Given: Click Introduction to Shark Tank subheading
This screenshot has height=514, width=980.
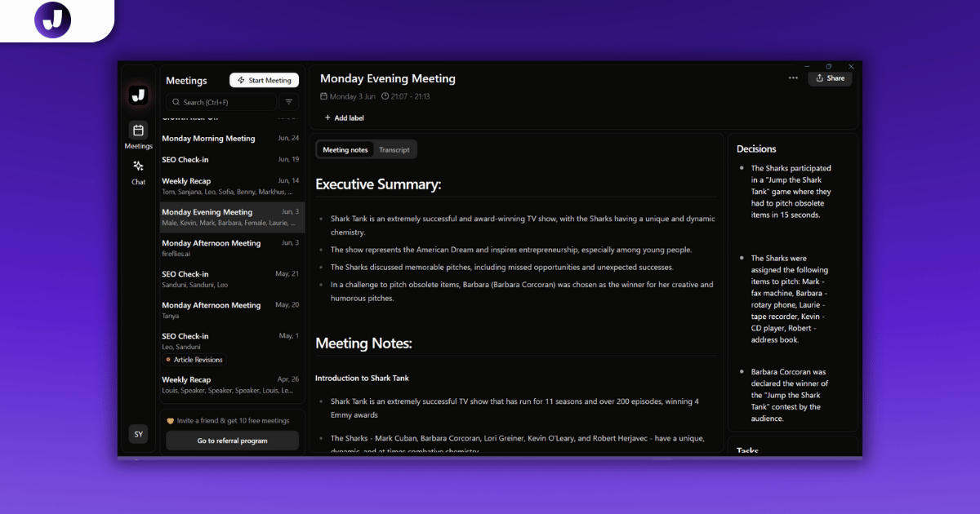Looking at the screenshot, I should click(x=362, y=378).
